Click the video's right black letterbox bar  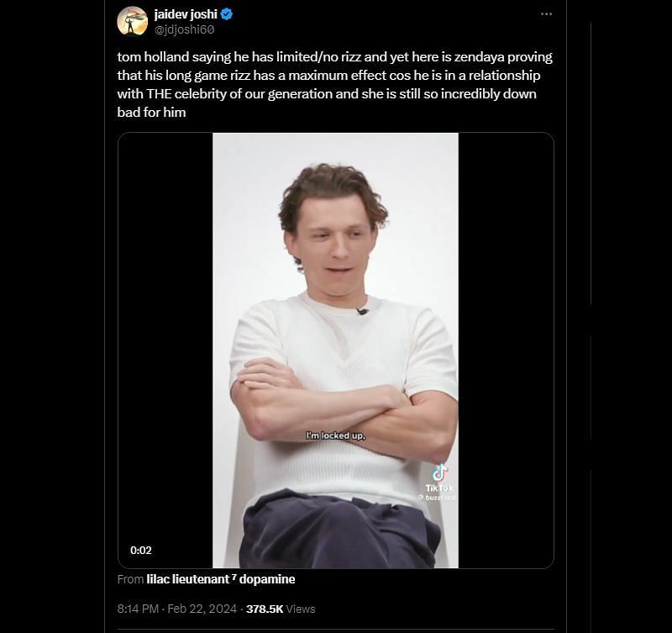pos(506,336)
